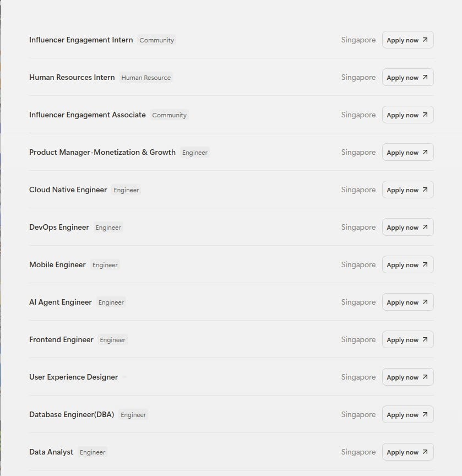Click arrow icon in Database Engineer(DBA) row
This screenshot has height=476, width=462.
pyautogui.click(x=425, y=414)
